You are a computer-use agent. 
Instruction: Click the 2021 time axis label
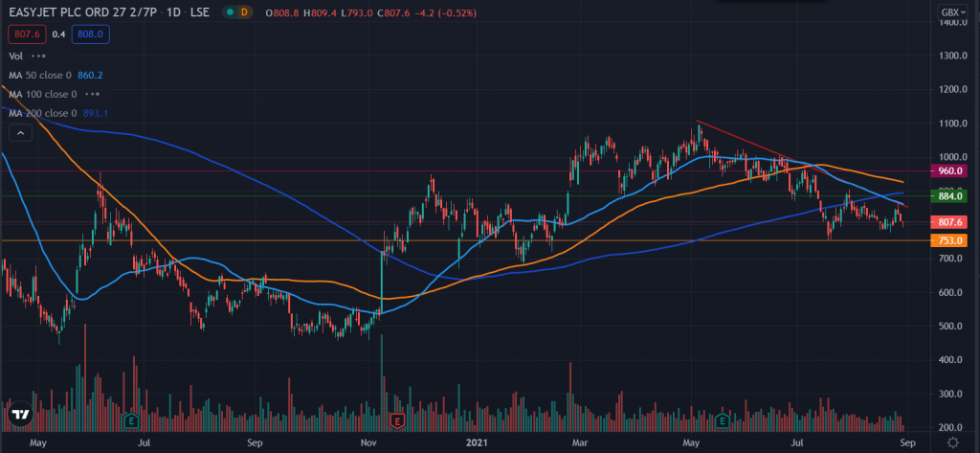pos(478,442)
